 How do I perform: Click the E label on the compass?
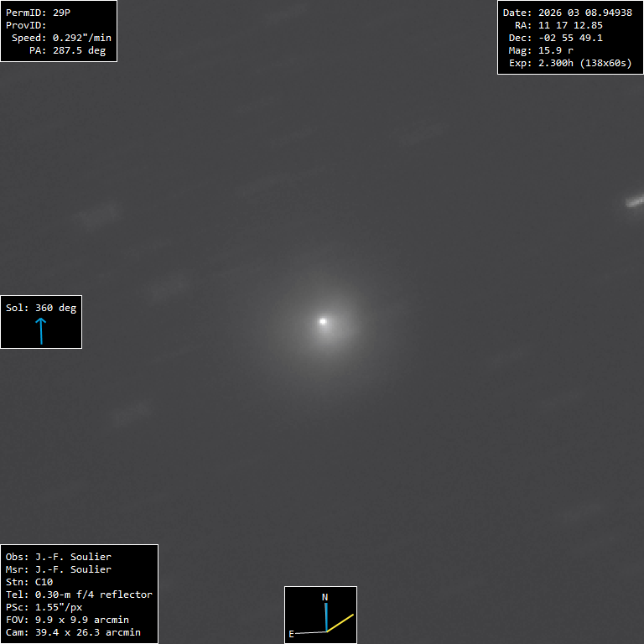tap(292, 634)
